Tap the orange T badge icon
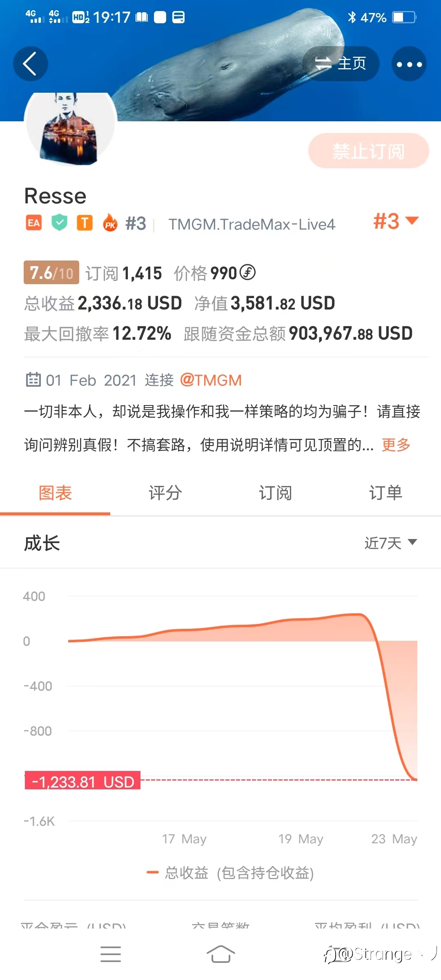Viewport: 441px width, 980px height. point(85,223)
